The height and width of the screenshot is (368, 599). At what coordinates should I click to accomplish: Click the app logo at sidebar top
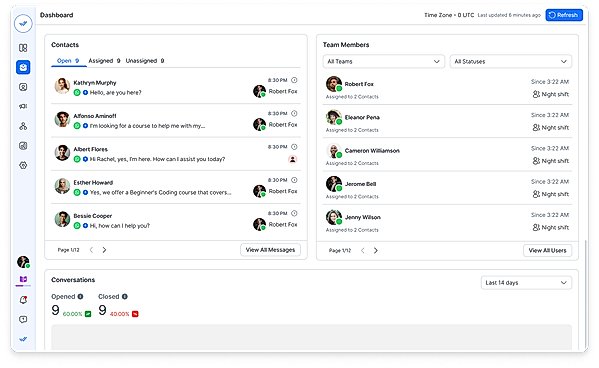pos(23,24)
